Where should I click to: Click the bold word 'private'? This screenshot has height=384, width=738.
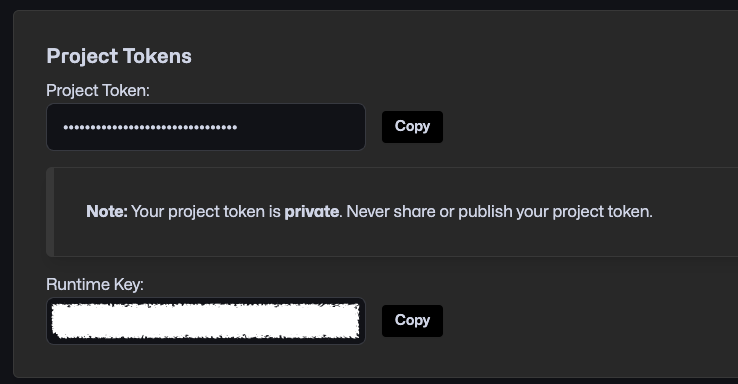point(312,212)
